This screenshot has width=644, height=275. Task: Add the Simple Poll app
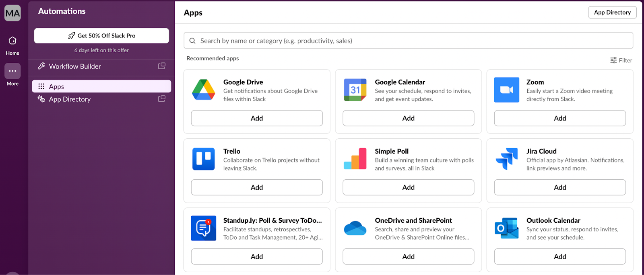(x=408, y=187)
